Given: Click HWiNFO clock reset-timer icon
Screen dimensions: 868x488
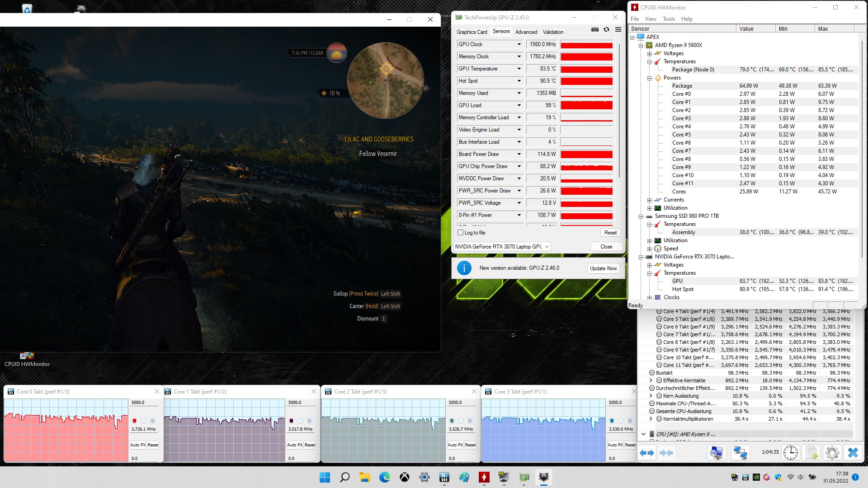Looking at the screenshot, I should (791, 452).
